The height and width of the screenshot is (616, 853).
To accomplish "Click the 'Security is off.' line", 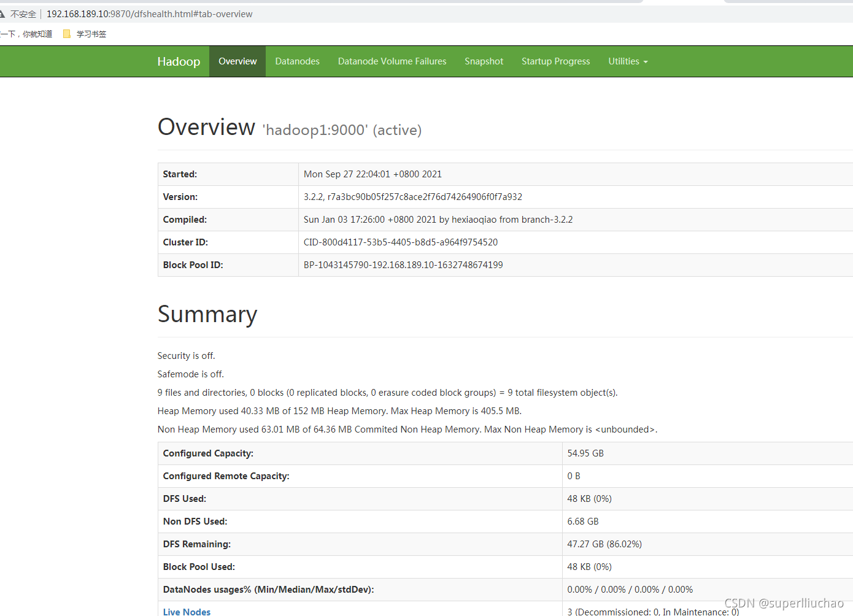I will click(187, 356).
